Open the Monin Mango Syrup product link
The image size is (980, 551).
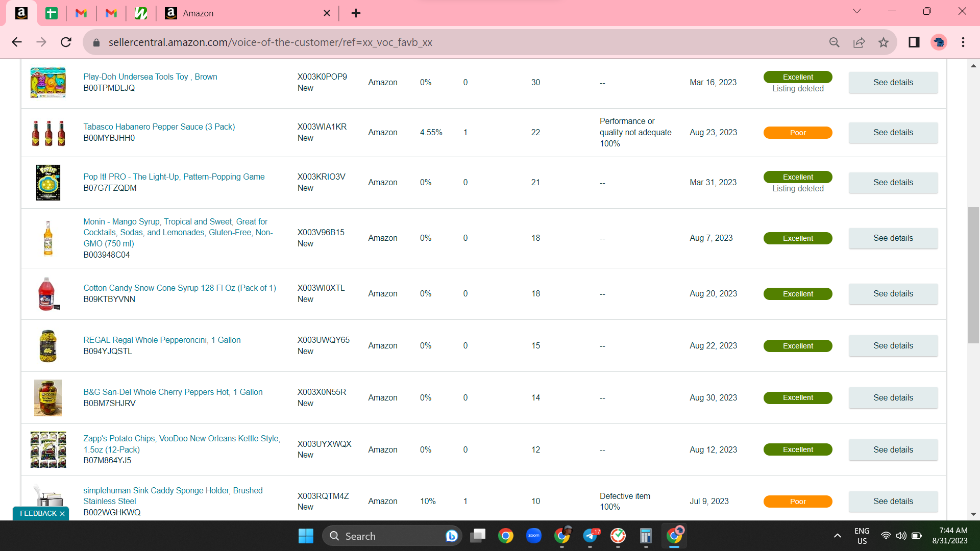click(x=178, y=232)
